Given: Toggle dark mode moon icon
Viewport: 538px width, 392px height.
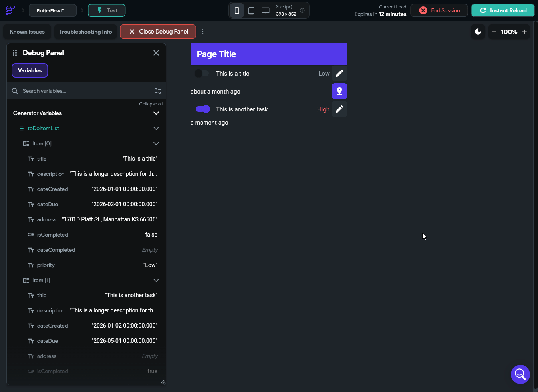Looking at the screenshot, I should 478,32.
